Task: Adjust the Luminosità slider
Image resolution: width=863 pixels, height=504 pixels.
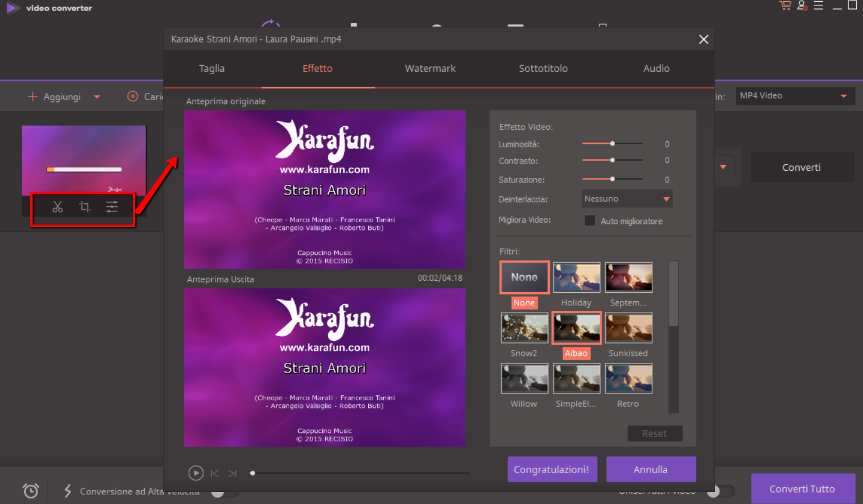Action: [x=613, y=144]
